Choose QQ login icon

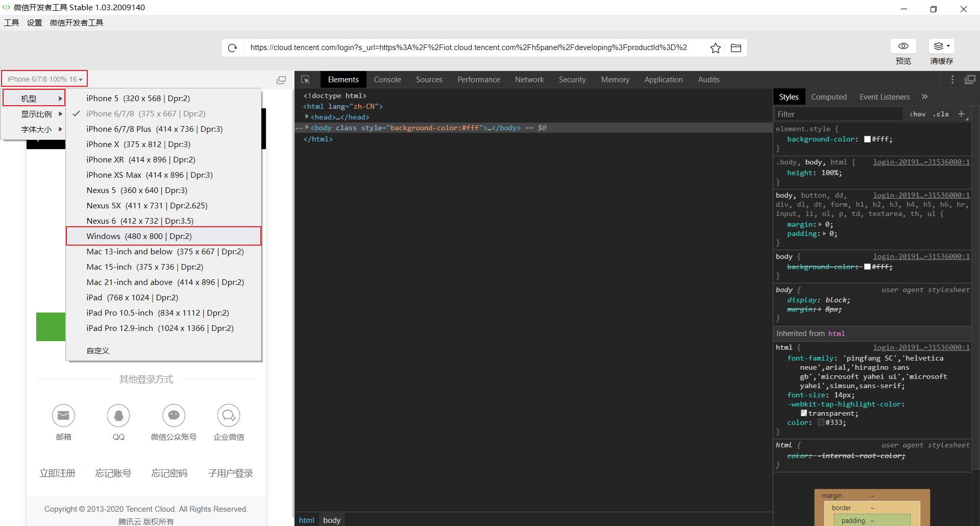118,416
